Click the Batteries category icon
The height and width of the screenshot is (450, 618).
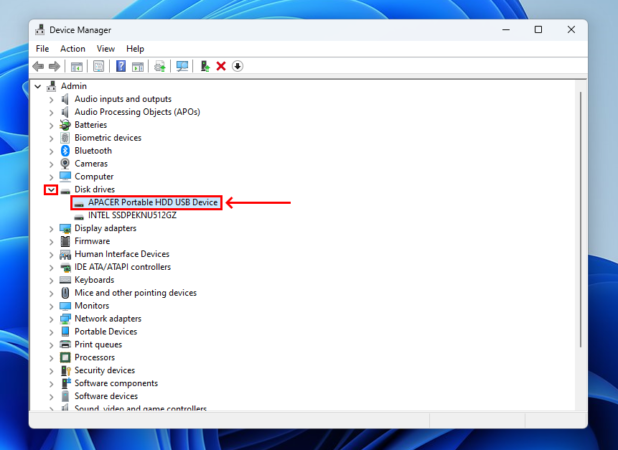click(65, 125)
